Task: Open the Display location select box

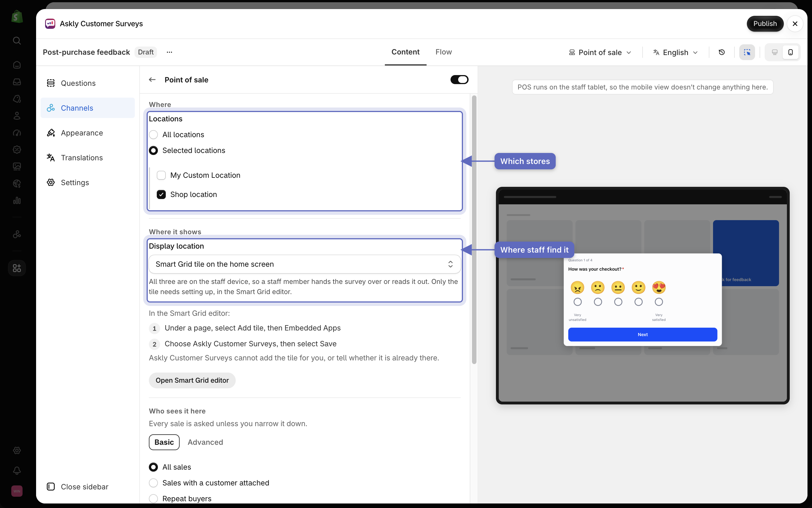Action: tap(305, 264)
